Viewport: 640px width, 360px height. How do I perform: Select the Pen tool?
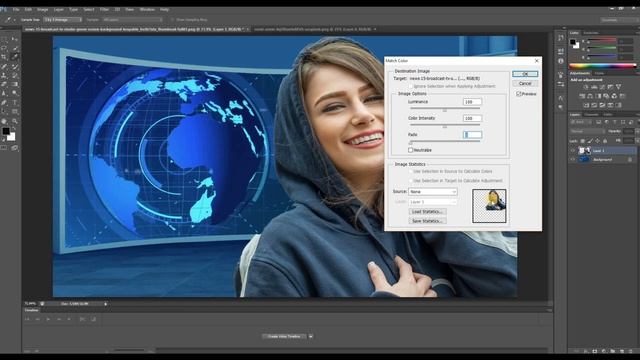pos(4,102)
